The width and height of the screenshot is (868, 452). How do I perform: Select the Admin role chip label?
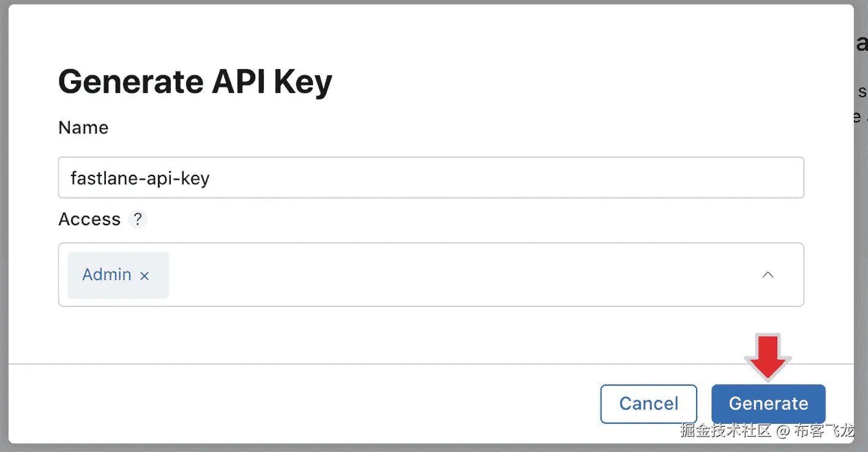click(107, 275)
